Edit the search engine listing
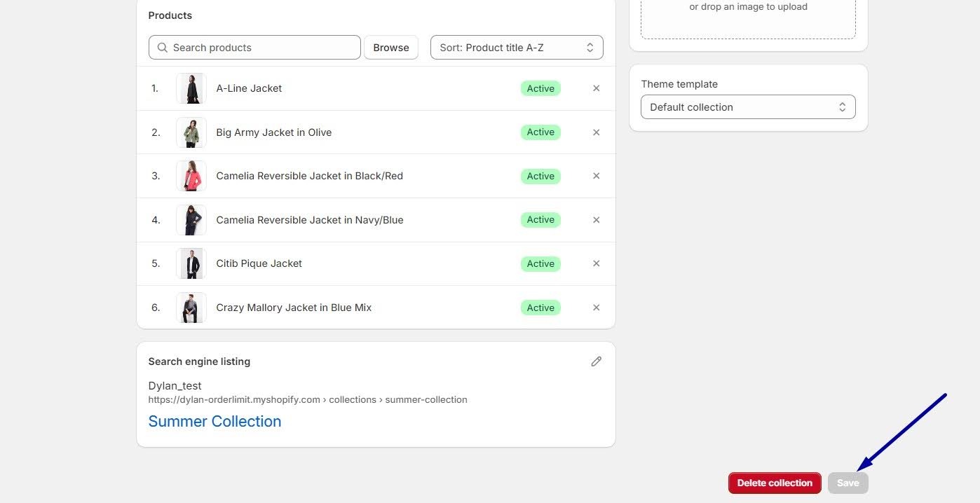This screenshot has width=980, height=503. click(x=596, y=361)
